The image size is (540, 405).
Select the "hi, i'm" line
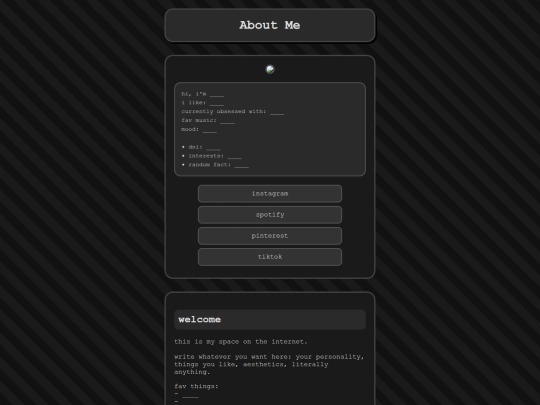point(202,94)
